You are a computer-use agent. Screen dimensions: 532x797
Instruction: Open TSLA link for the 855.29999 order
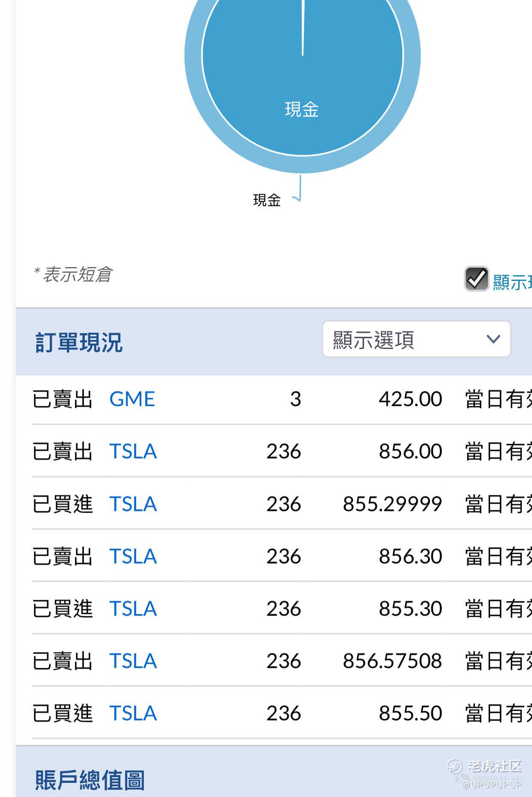[x=133, y=504]
